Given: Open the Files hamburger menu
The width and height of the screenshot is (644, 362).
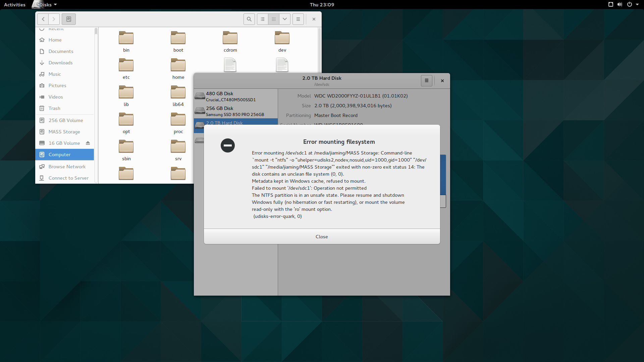Looking at the screenshot, I should click(x=298, y=19).
